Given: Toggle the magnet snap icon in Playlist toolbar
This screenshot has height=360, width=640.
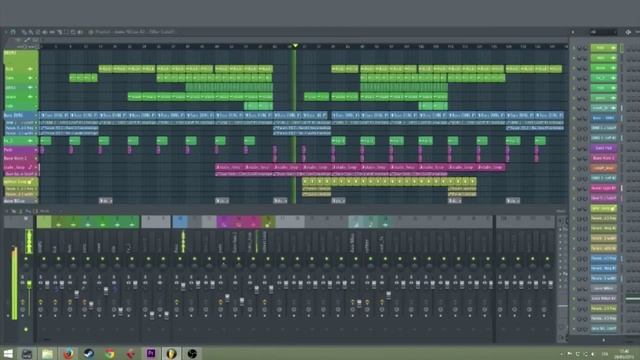Looking at the screenshot, I should 13,31.
